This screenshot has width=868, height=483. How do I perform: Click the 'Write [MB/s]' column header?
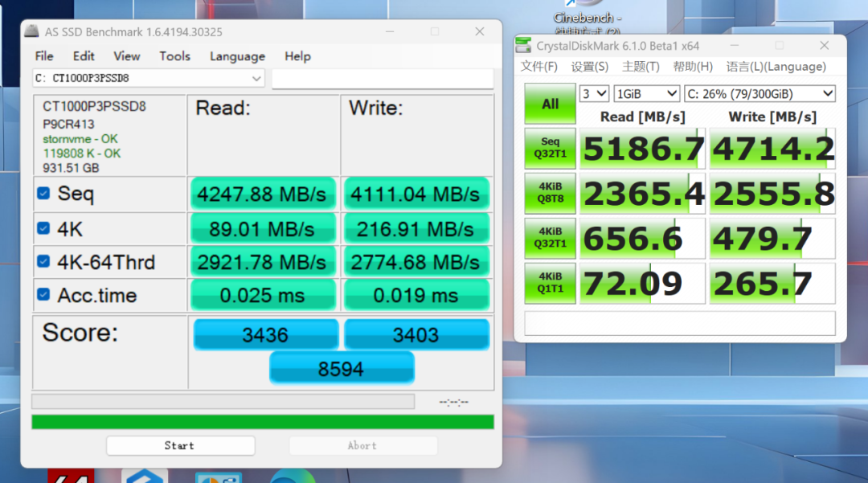point(773,117)
